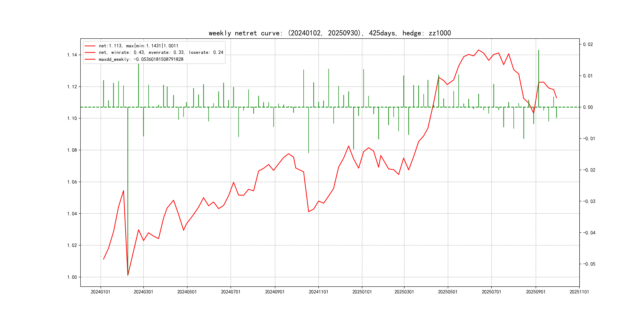
Task: Click the 20240501 x-axis date label
Action: point(187,292)
